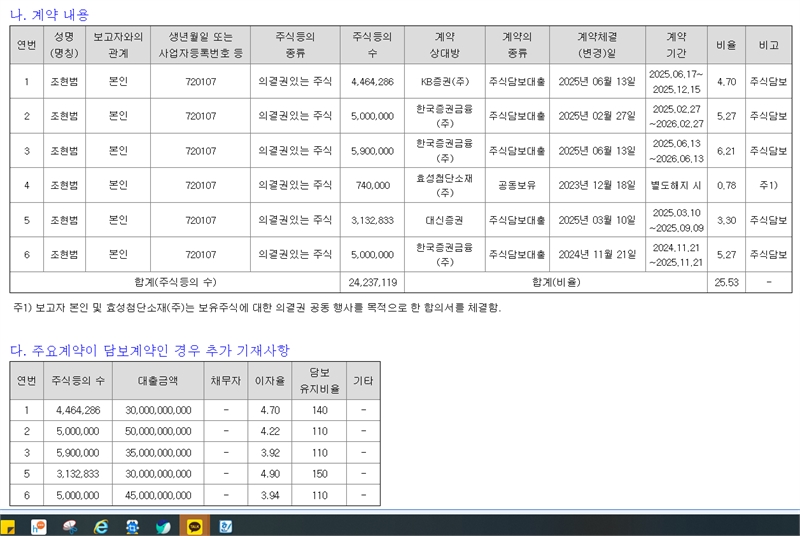Click the '다. 주요계약이 담보계약인 경우' heading
This screenshot has width=800, height=536.
click(x=150, y=350)
